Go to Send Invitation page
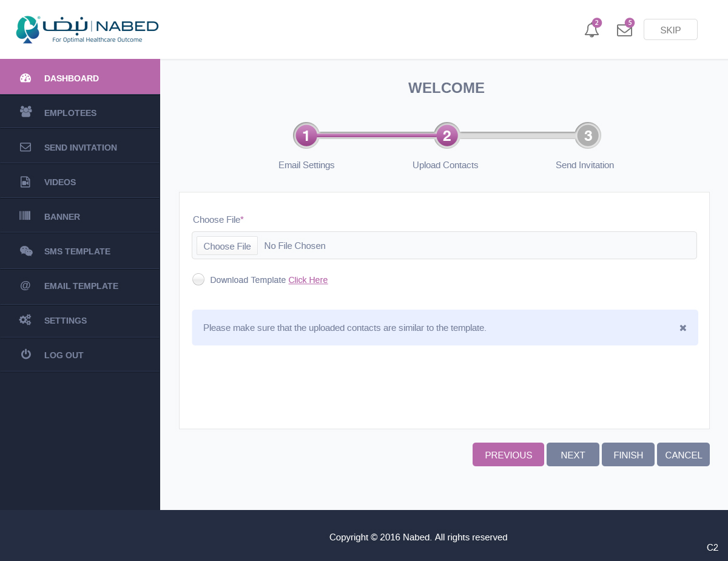Viewport: 728px width, 561px height. [x=80, y=147]
